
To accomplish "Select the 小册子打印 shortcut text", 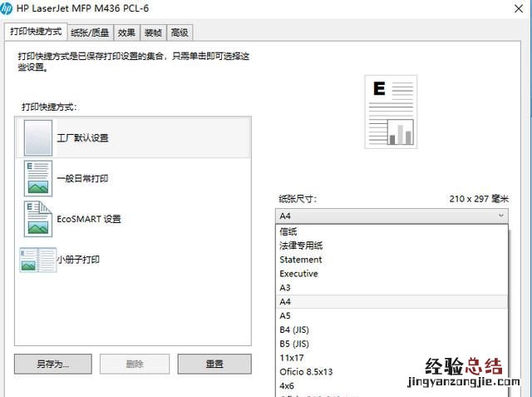I will (x=78, y=260).
